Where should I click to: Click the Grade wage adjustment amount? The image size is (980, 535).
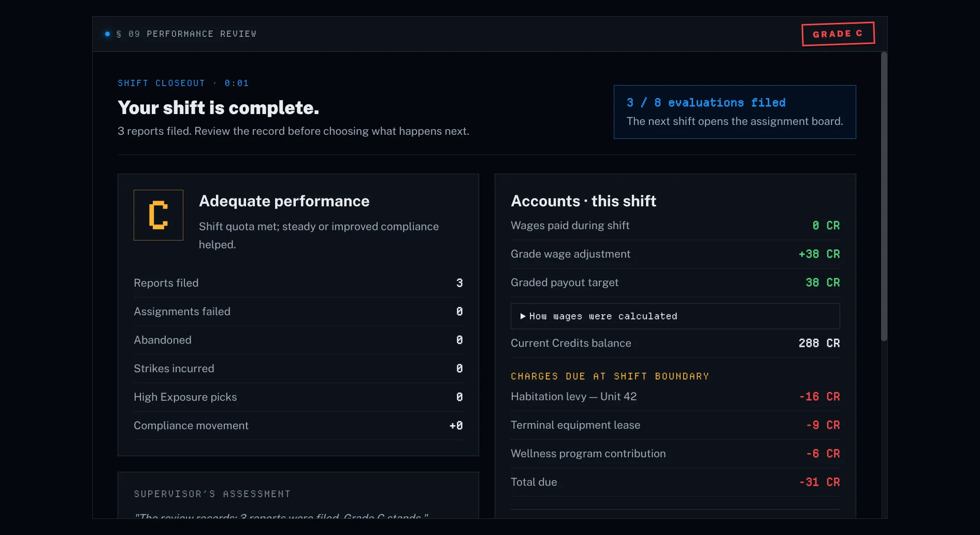pyautogui.click(x=819, y=254)
